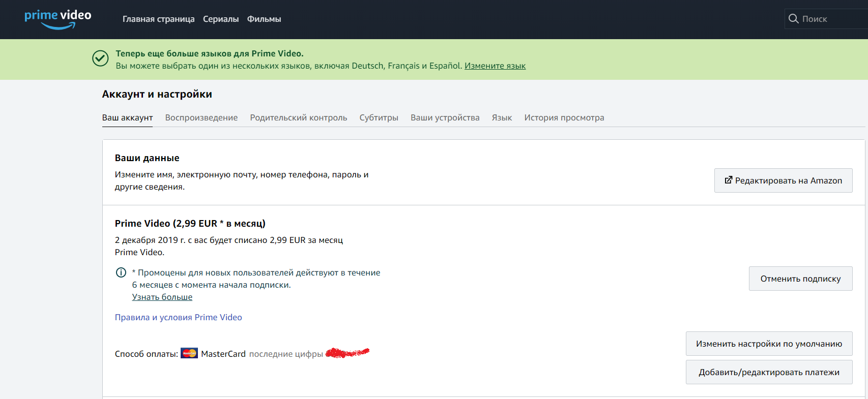Open Главная страница in top navigation
868x399 pixels.
click(x=158, y=19)
